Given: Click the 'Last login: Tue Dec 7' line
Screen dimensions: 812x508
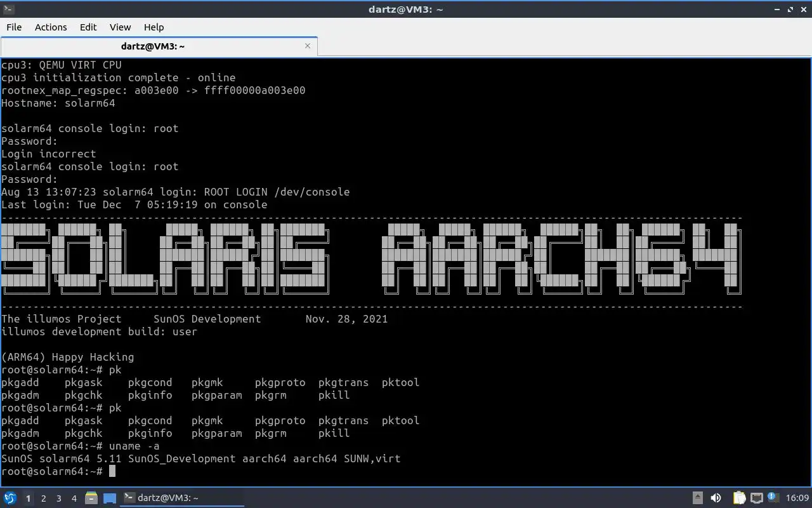Looking at the screenshot, I should pyautogui.click(x=134, y=204).
